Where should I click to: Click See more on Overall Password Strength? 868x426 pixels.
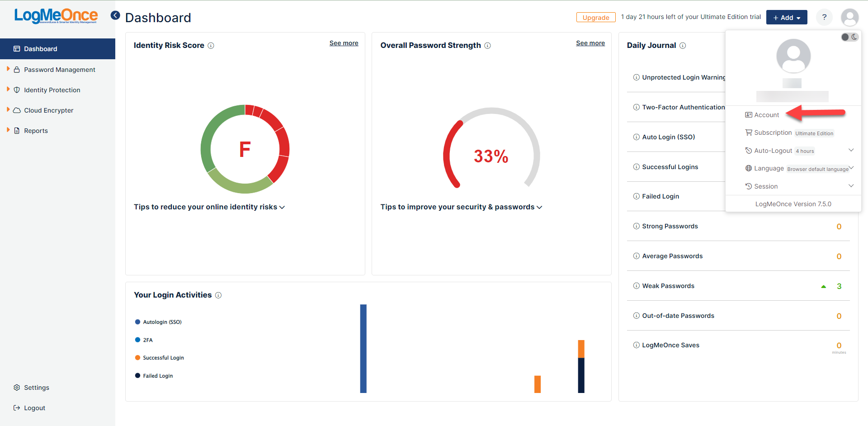point(590,43)
